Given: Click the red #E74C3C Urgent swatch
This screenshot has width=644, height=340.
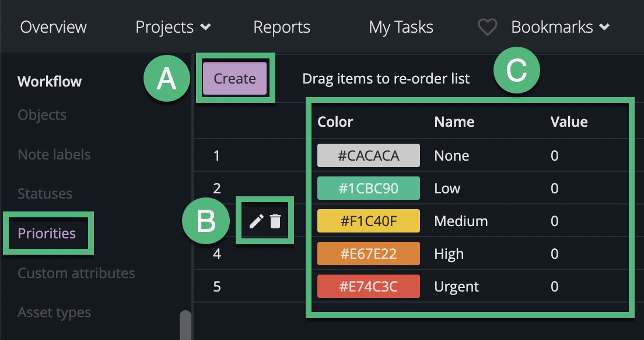Looking at the screenshot, I should (x=368, y=287).
